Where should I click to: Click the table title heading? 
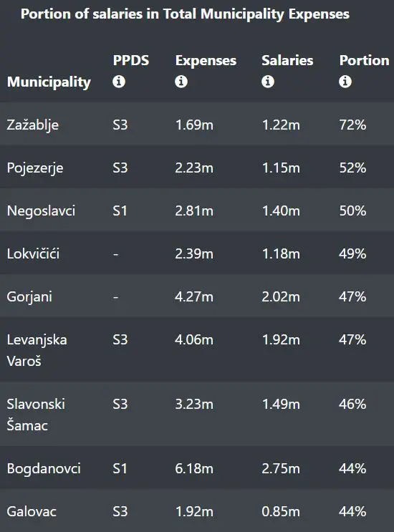coord(185,14)
